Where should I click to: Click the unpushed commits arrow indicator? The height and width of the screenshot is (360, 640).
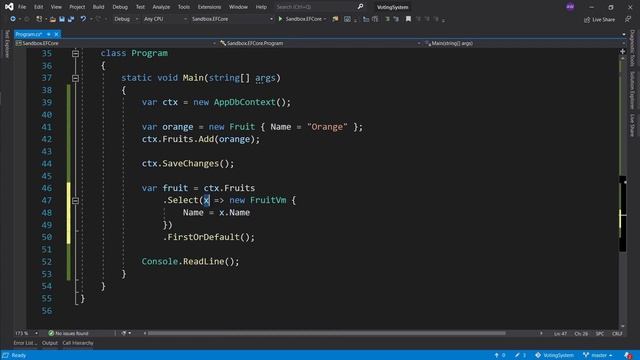[500, 355]
